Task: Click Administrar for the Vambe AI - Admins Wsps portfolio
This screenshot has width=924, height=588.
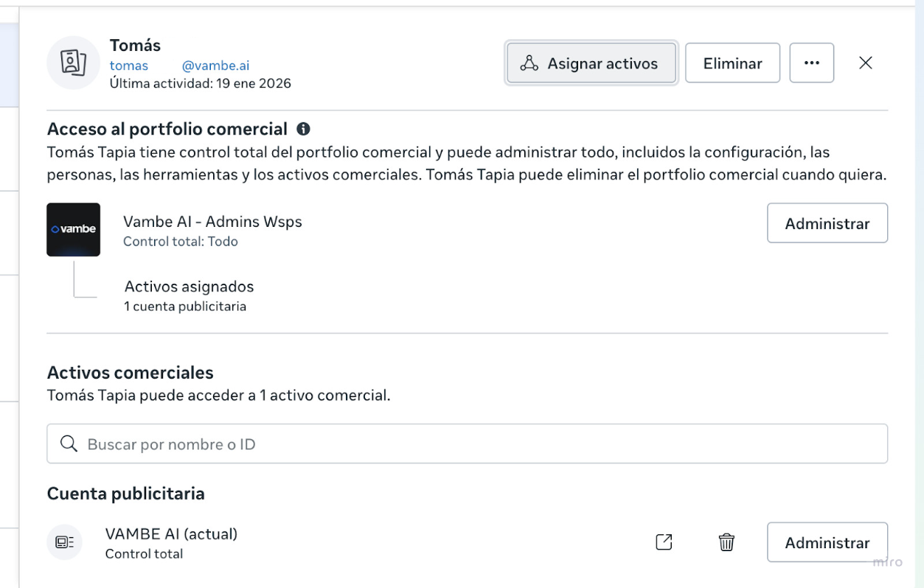Action: [827, 223]
